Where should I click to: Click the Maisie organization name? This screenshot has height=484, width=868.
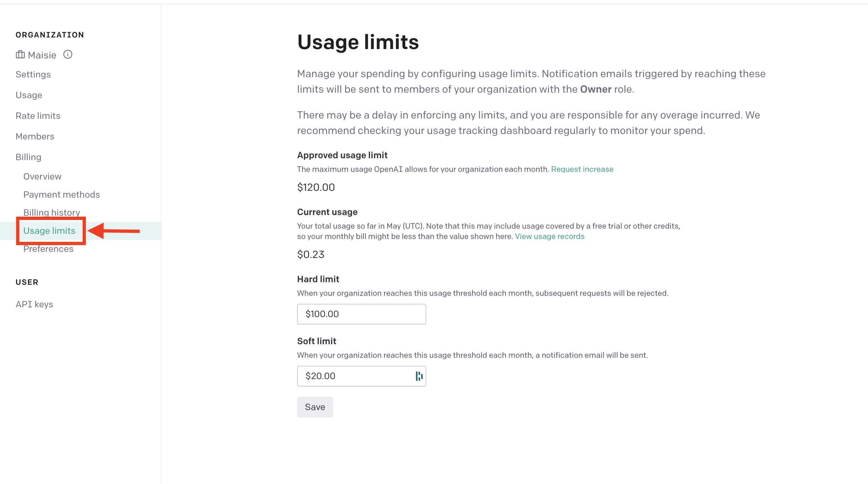pos(42,55)
